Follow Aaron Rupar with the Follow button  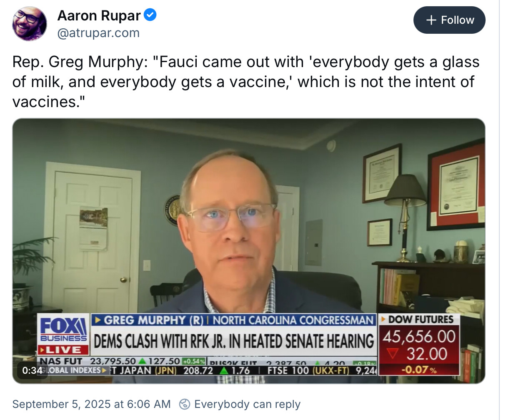coord(449,20)
